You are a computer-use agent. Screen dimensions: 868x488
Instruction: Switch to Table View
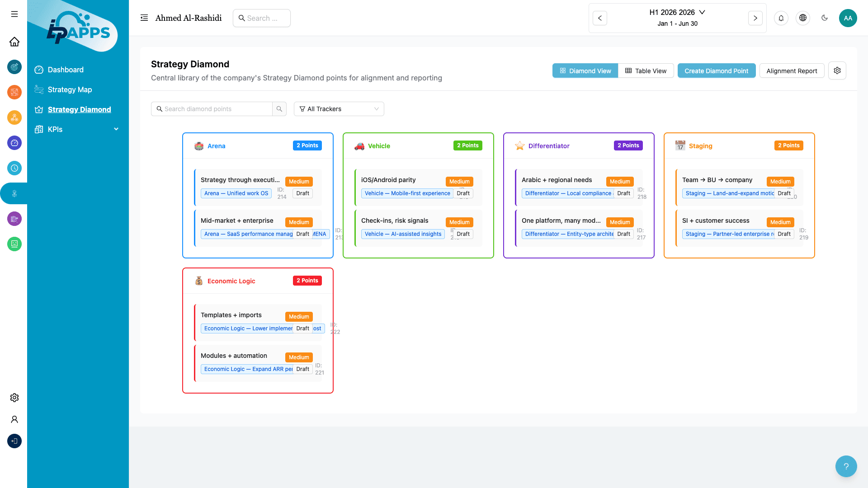click(x=646, y=70)
